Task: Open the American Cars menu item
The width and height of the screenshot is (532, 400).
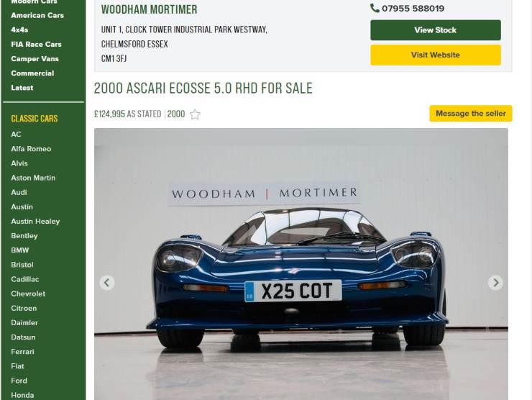Action: tap(37, 15)
